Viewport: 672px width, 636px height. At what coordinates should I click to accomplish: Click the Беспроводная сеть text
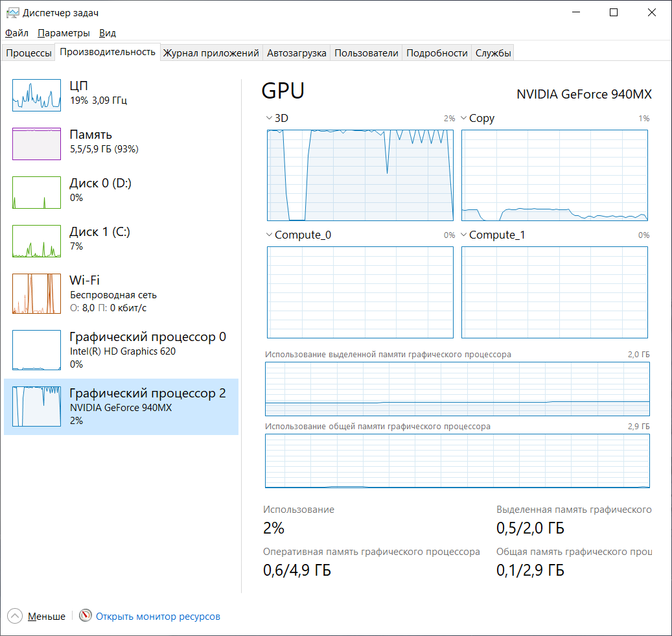click(113, 295)
